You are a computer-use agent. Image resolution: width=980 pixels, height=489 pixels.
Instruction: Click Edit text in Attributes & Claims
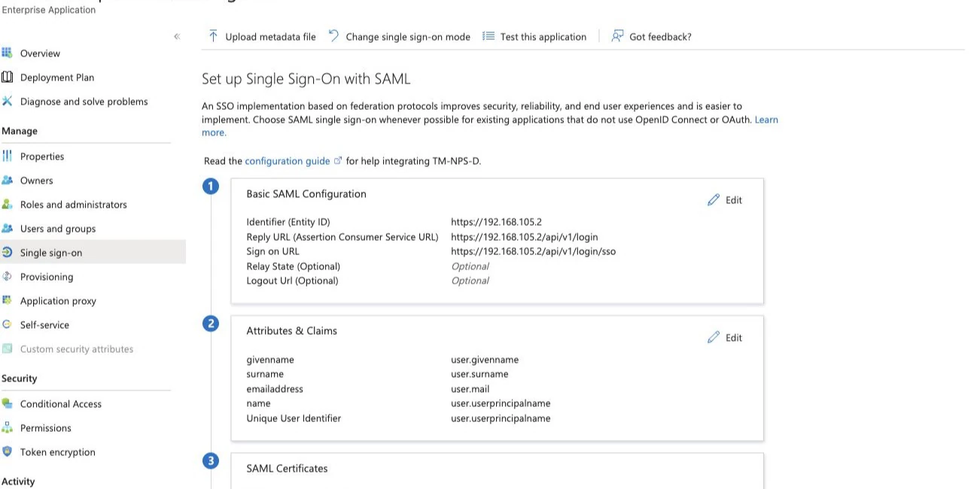[x=734, y=338]
